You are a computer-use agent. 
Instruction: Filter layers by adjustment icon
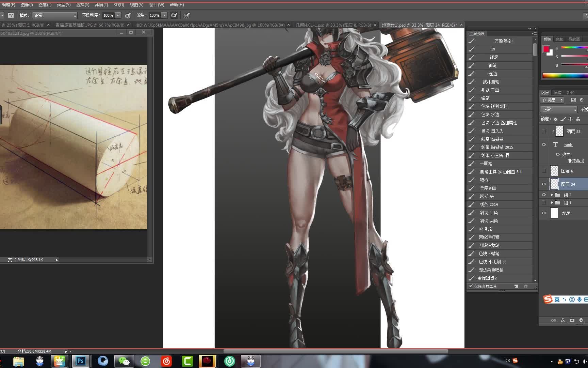tap(582, 100)
